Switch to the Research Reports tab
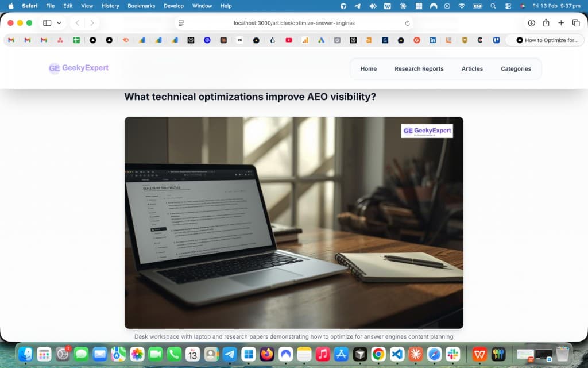588x368 pixels. [x=419, y=68]
